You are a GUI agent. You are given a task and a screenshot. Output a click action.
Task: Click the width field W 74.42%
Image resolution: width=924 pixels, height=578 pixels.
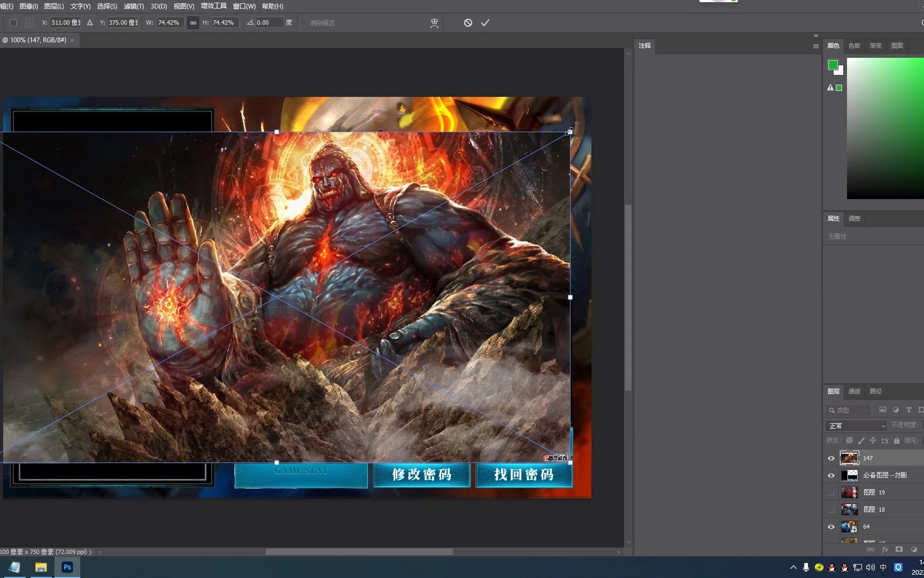pyautogui.click(x=169, y=22)
